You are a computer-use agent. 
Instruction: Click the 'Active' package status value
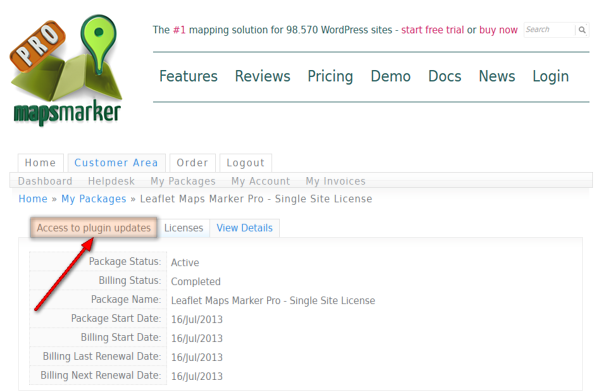(x=185, y=263)
